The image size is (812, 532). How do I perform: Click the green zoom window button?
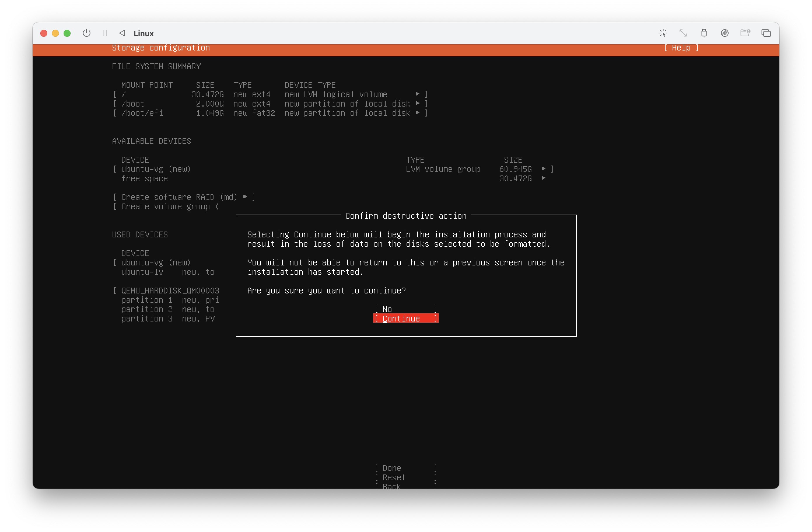coord(67,33)
